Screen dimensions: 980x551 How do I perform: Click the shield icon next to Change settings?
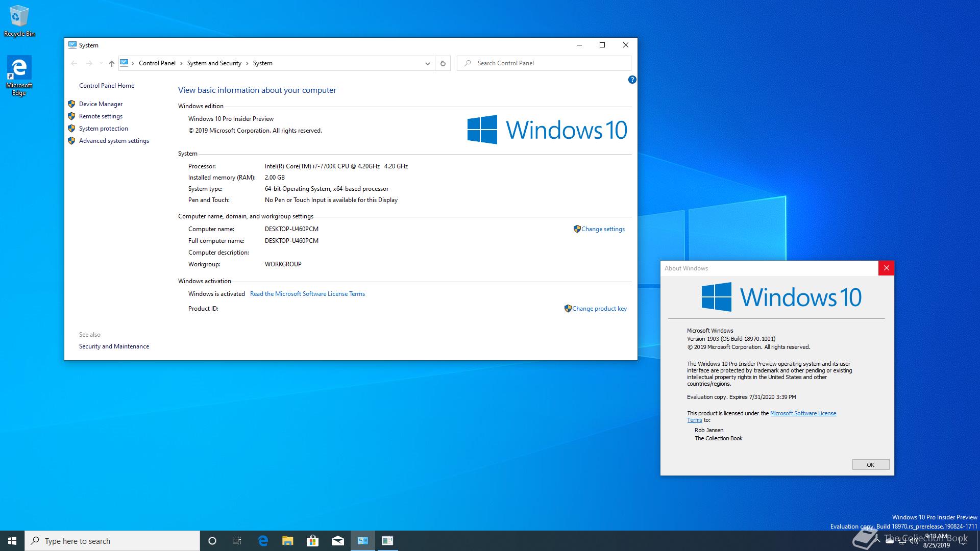[x=577, y=229]
